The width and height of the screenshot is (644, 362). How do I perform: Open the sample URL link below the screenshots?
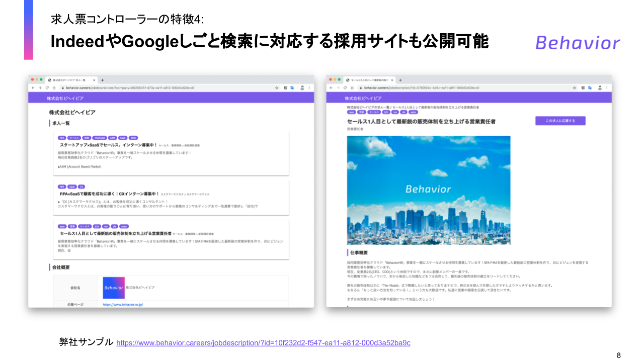click(263, 343)
